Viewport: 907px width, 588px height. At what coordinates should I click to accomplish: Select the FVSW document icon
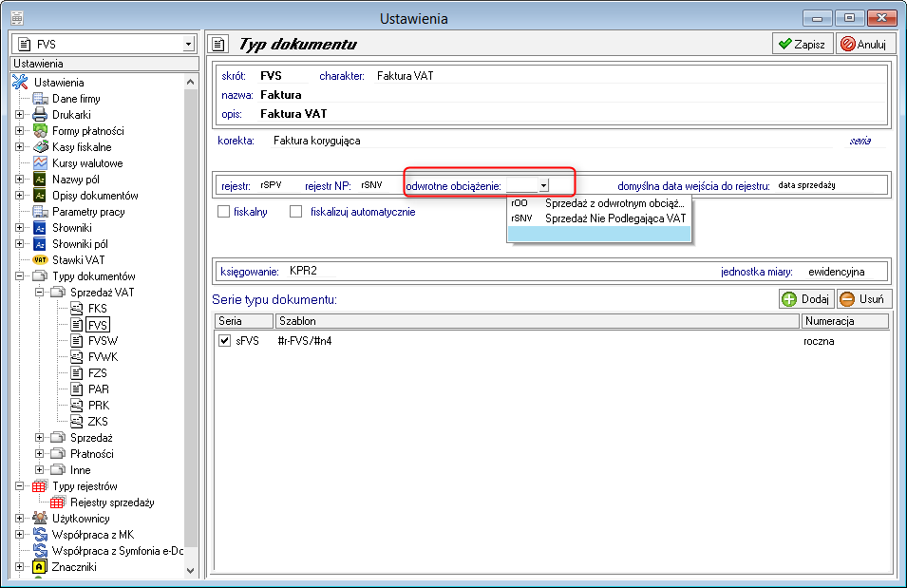tap(76, 341)
